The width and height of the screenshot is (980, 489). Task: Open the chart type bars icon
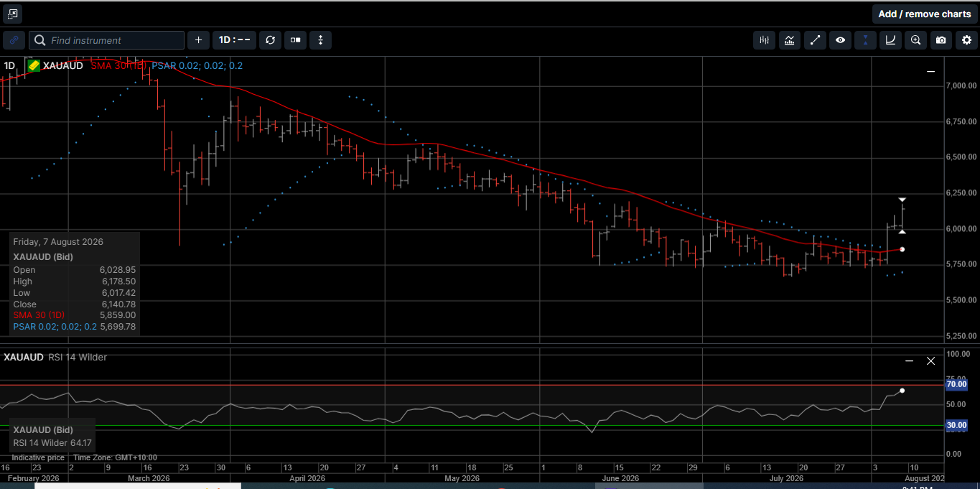pos(765,40)
